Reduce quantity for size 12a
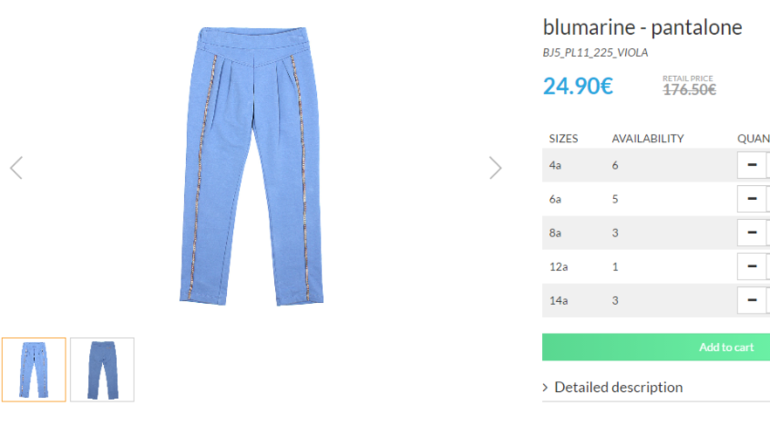The width and height of the screenshot is (770, 426). click(752, 266)
